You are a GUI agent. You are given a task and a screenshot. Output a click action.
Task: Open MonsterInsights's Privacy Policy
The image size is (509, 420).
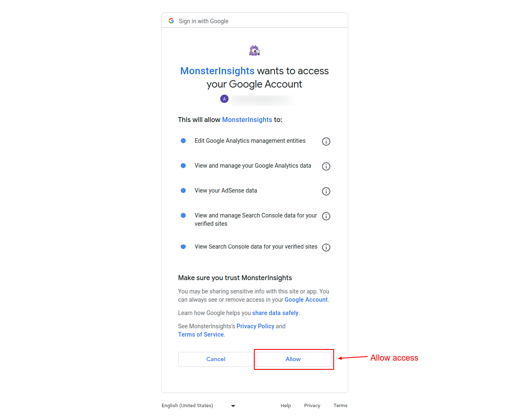(255, 326)
